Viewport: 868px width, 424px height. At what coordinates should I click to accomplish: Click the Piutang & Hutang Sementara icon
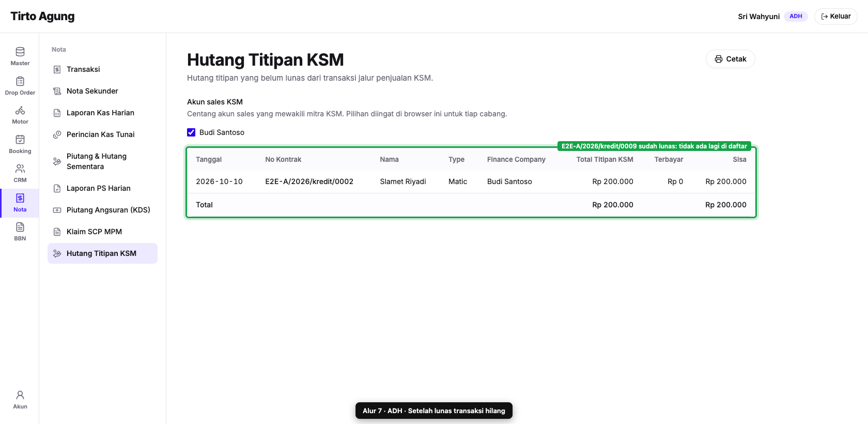tap(57, 161)
